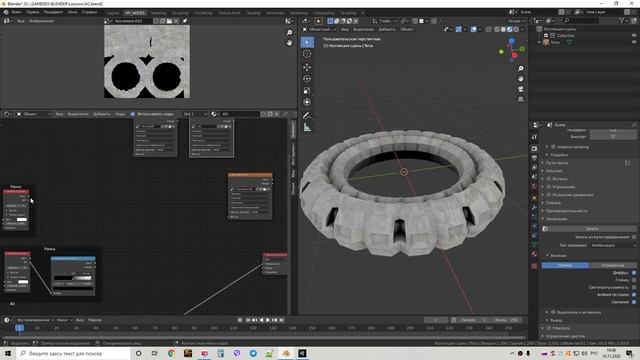Image resolution: width=640 pixels, height=360 pixels.
Task: Open the File menu
Action: point(17,12)
